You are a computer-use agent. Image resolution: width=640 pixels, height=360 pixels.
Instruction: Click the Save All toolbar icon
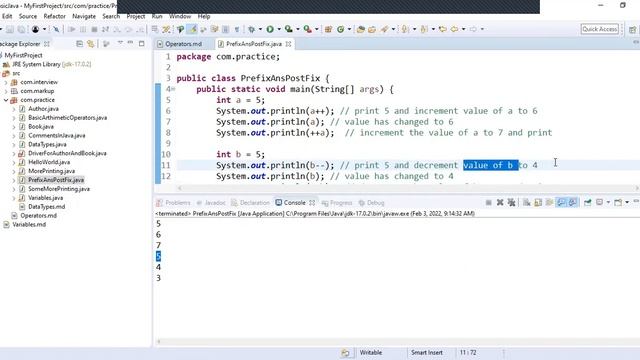pos(21,29)
